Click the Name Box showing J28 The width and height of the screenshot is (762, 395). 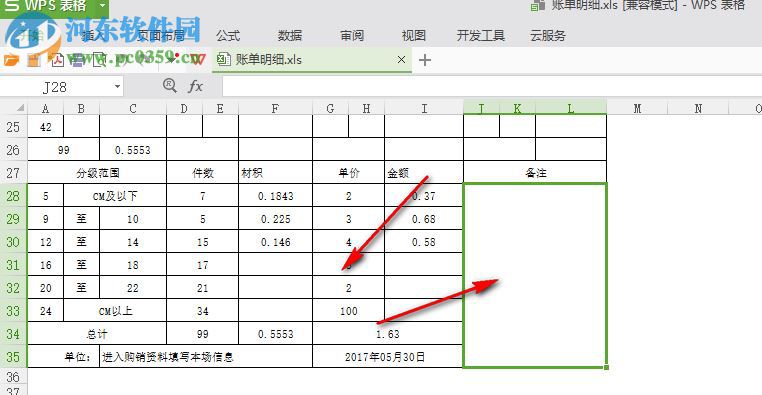[x=55, y=87]
